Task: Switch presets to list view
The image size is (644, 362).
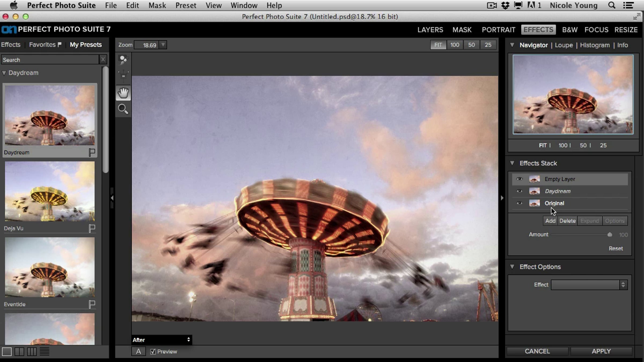Action: point(45,352)
